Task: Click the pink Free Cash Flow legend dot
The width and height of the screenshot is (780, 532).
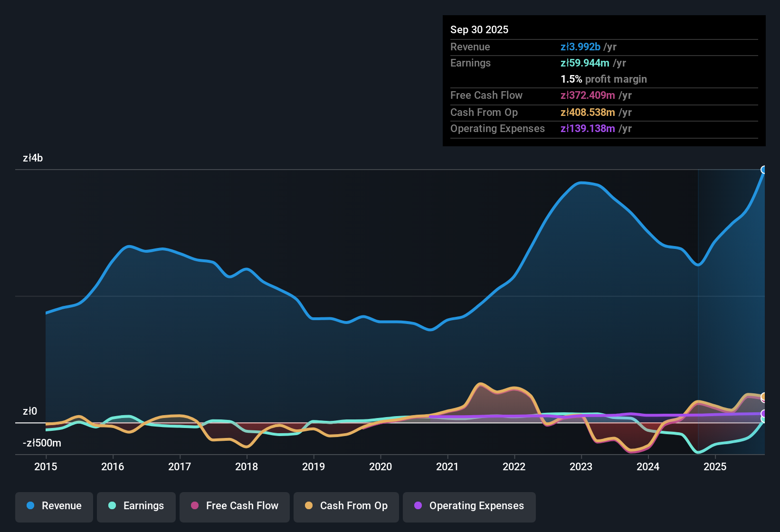Action: point(195,506)
